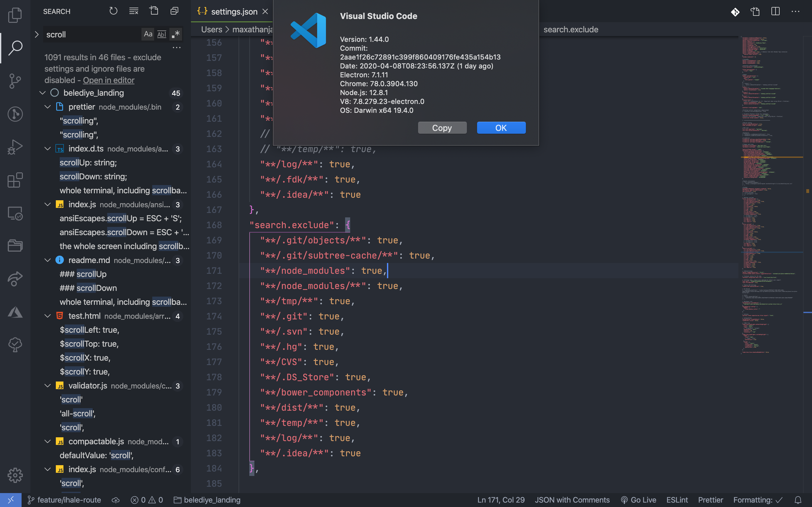This screenshot has width=812, height=507.
Task: Dismiss the About dialog with OK
Action: coord(501,128)
